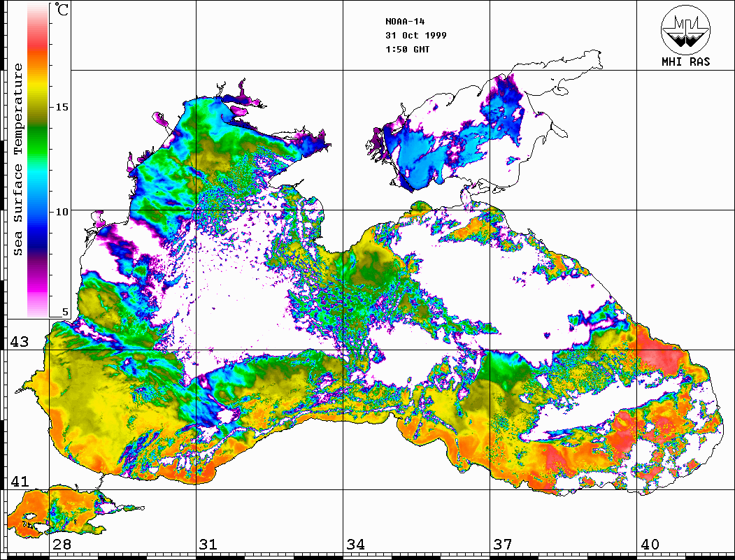735x560 pixels.
Task: Click the "NOAA-14" satellite label
Action: point(405,22)
